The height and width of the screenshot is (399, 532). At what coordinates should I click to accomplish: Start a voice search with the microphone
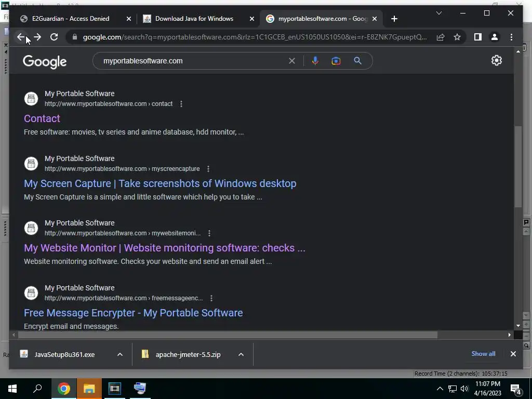pyautogui.click(x=315, y=61)
